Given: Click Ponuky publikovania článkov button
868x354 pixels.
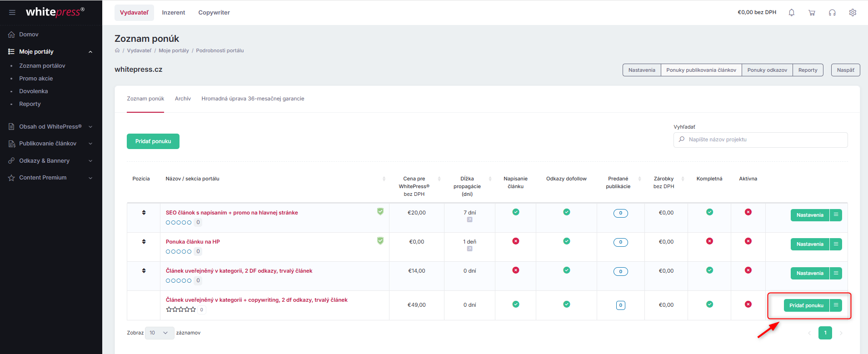Looking at the screenshot, I should click(x=701, y=70).
